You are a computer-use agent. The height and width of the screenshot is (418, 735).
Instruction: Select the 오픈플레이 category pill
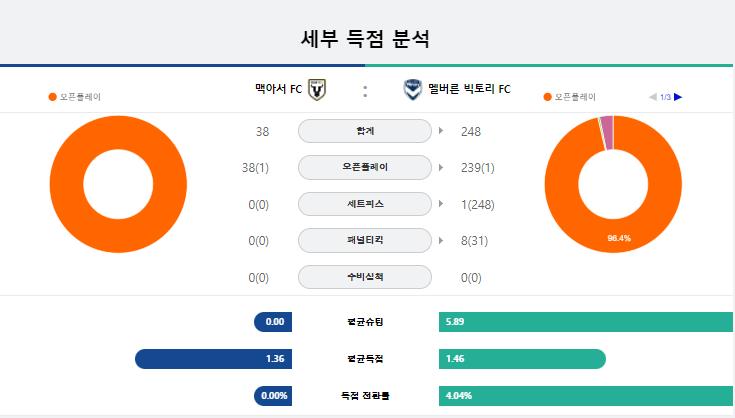[x=365, y=167]
